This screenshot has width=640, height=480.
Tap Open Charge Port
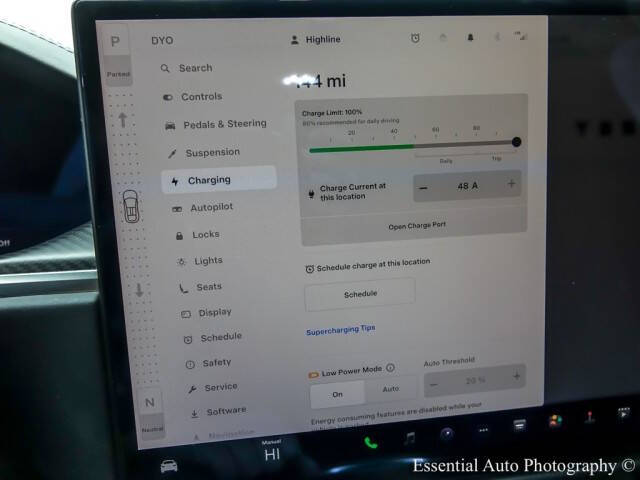pos(417,226)
